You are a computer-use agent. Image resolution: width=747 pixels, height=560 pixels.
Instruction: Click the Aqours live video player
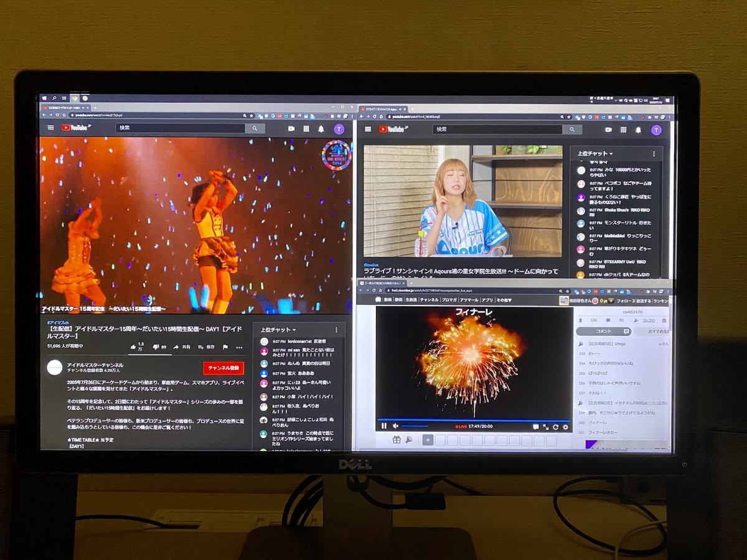tap(463, 201)
